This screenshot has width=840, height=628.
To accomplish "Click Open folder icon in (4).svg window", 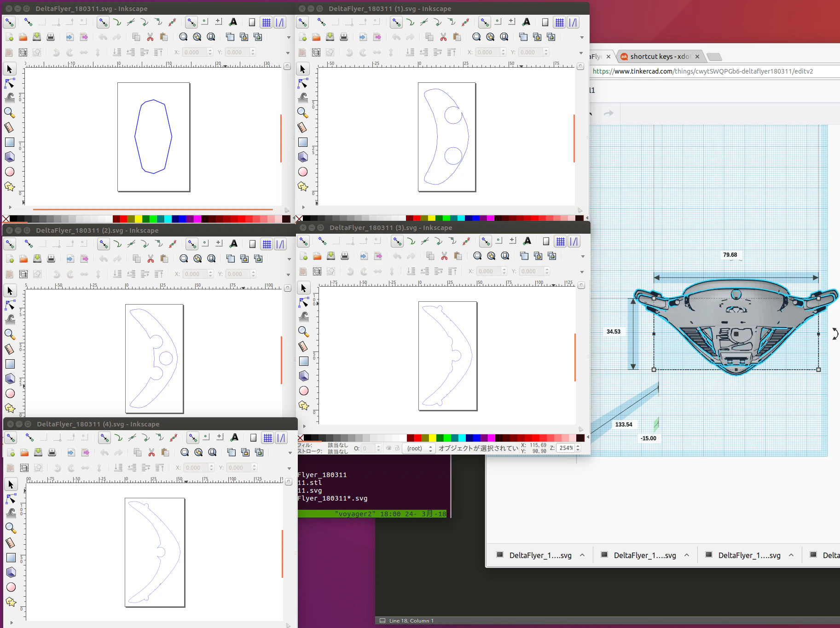I will [x=24, y=452].
